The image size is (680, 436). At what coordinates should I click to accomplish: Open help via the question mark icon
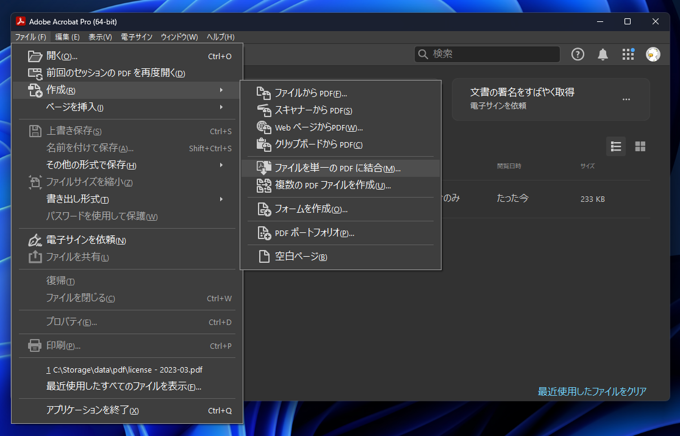pyautogui.click(x=577, y=54)
